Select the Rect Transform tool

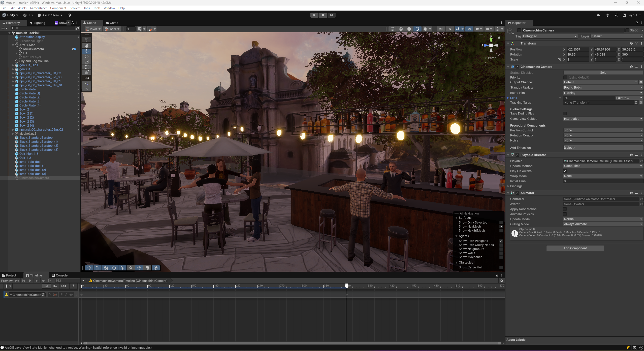87,67
